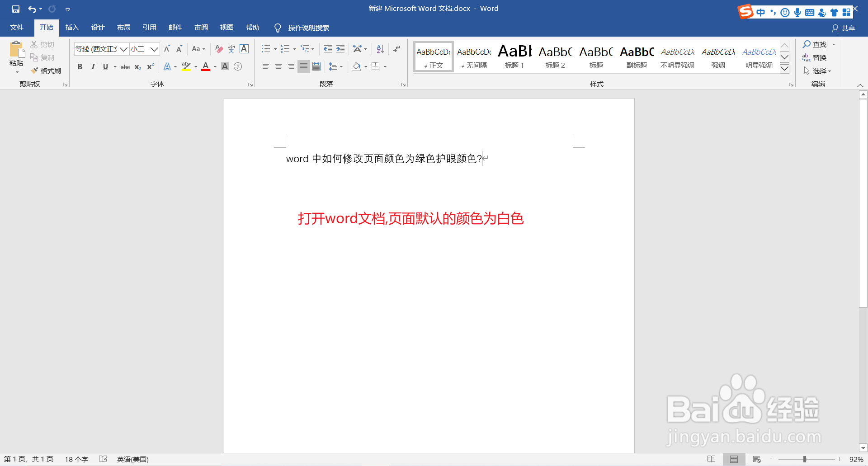Click Sogou emoji smiley icon

(x=785, y=12)
